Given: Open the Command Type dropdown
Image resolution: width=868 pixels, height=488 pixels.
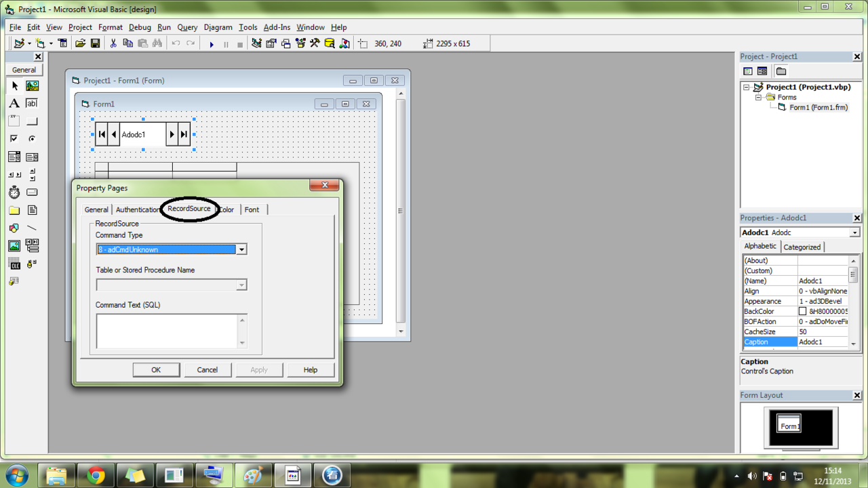Looking at the screenshot, I should coord(241,249).
